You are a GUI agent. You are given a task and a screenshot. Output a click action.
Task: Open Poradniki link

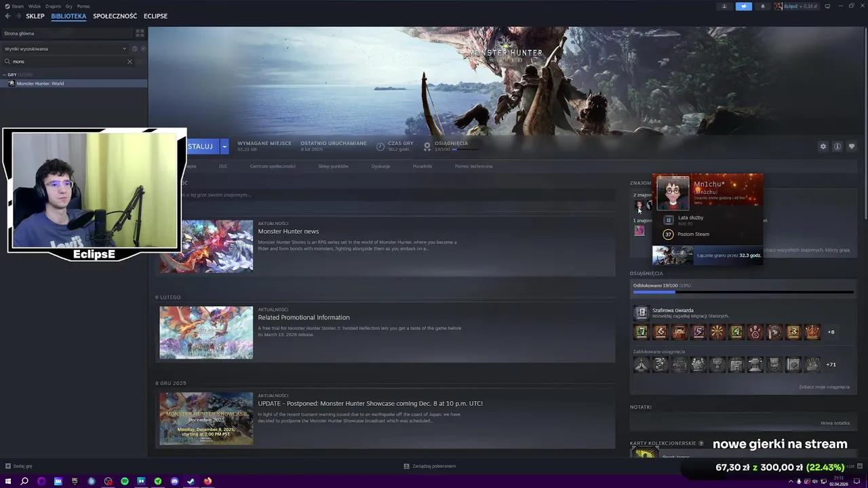coord(422,166)
